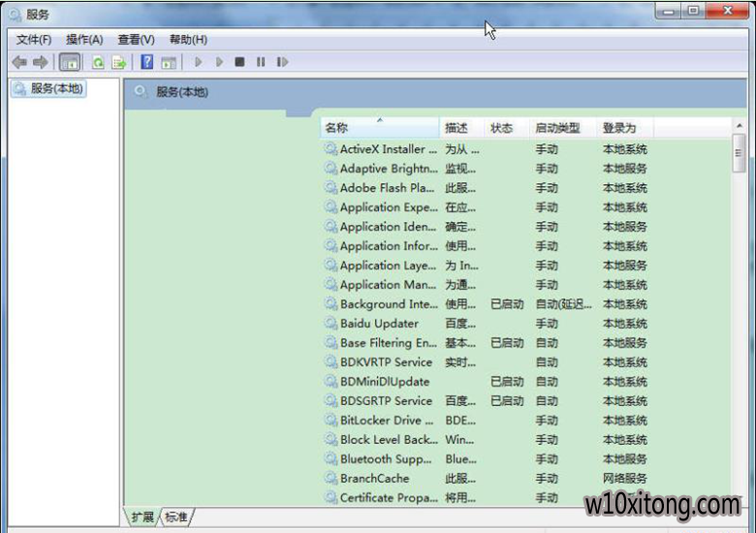Viewport: 756px width, 533px height.
Task: Open the 操作(A) menu
Action: click(84, 40)
